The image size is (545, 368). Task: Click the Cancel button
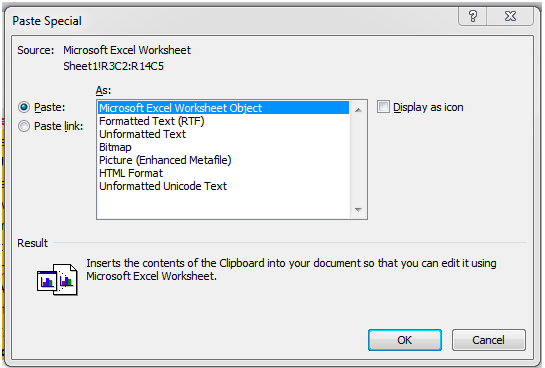tap(489, 340)
